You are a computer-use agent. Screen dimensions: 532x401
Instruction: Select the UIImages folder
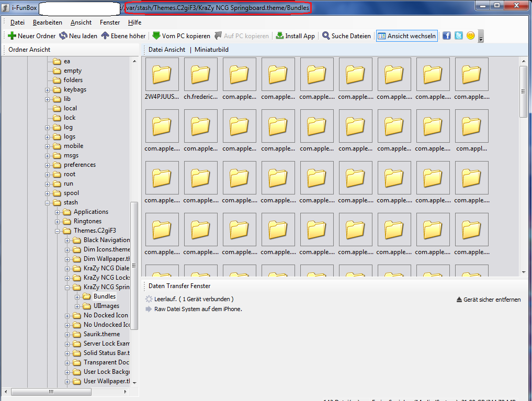tap(106, 306)
